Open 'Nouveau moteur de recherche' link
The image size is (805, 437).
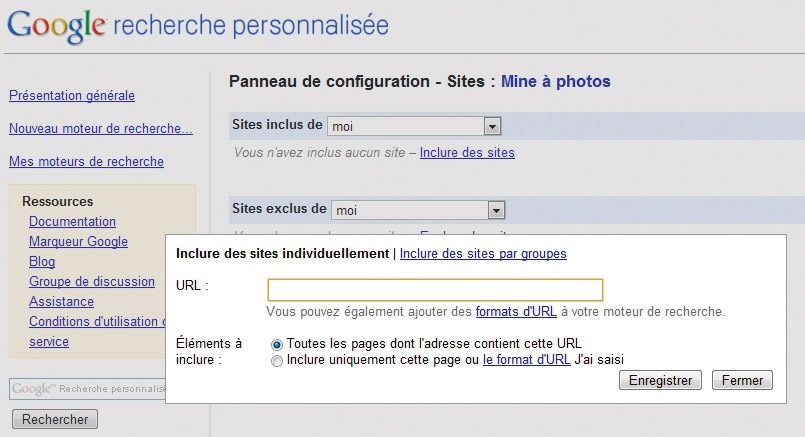tap(101, 129)
